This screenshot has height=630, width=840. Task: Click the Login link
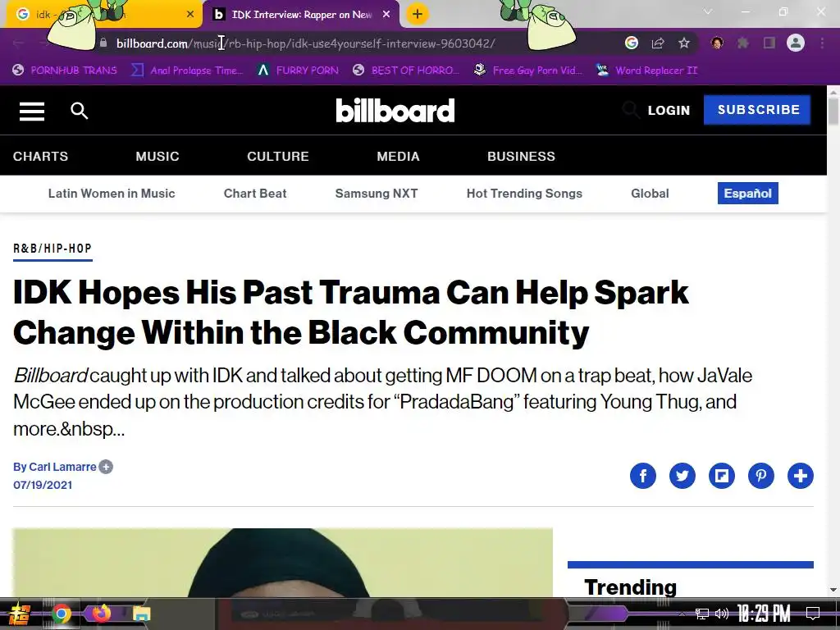click(669, 111)
